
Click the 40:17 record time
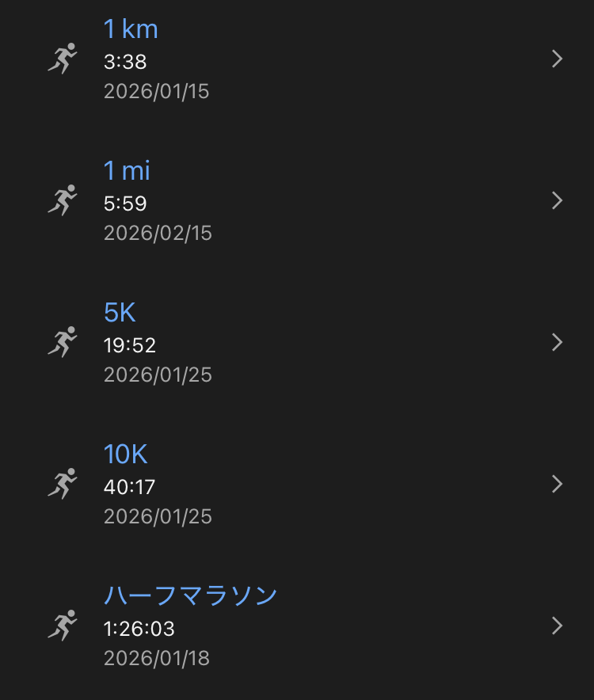pyautogui.click(x=129, y=487)
